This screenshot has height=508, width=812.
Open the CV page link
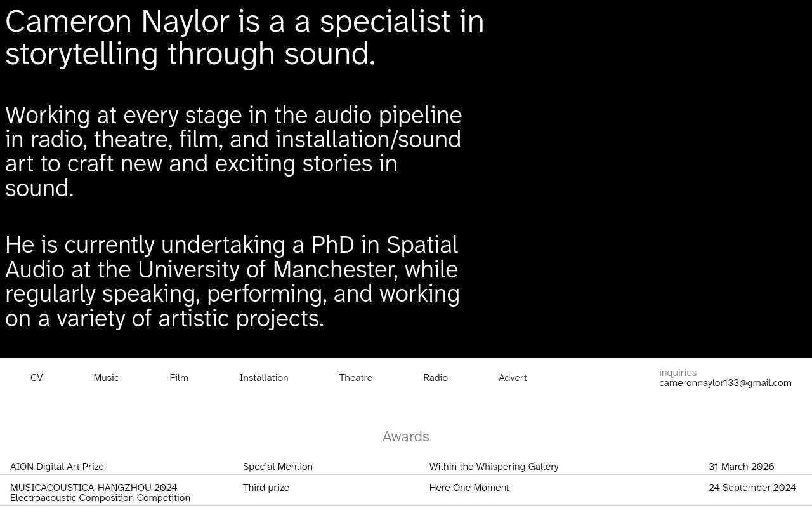[37, 378]
